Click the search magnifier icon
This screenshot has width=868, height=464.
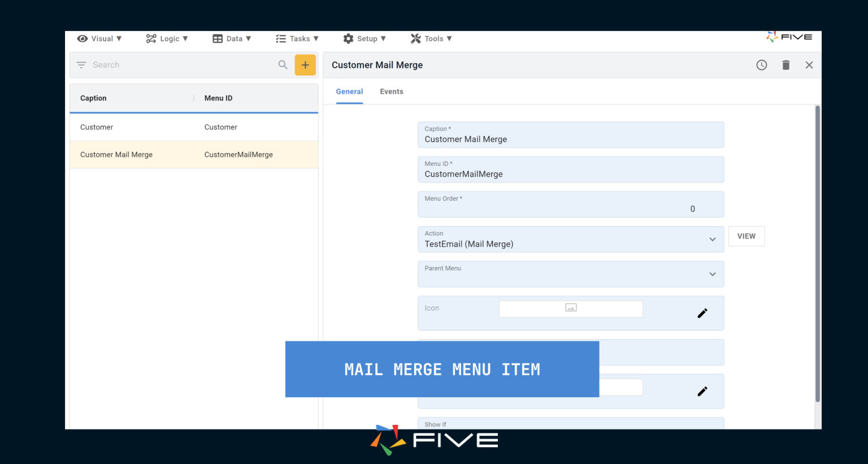(x=283, y=65)
